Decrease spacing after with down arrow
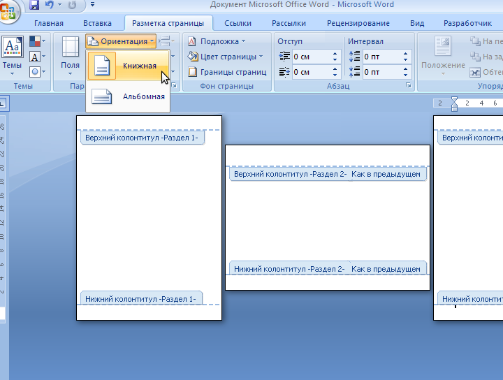Screen dimensions: 503x380 [405, 75]
